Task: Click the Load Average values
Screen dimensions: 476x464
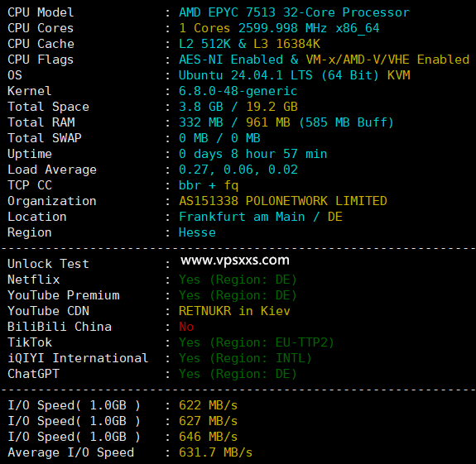Action: (x=238, y=170)
